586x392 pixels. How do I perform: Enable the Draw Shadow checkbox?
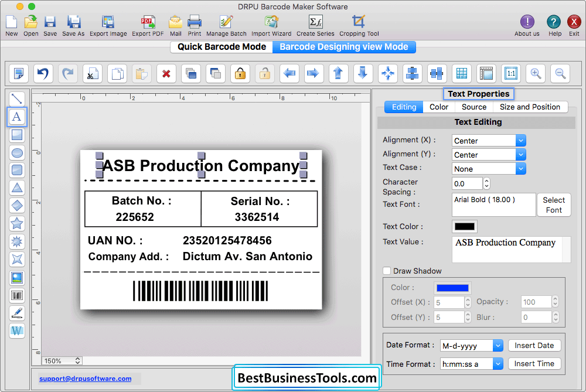click(x=387, y=271)
